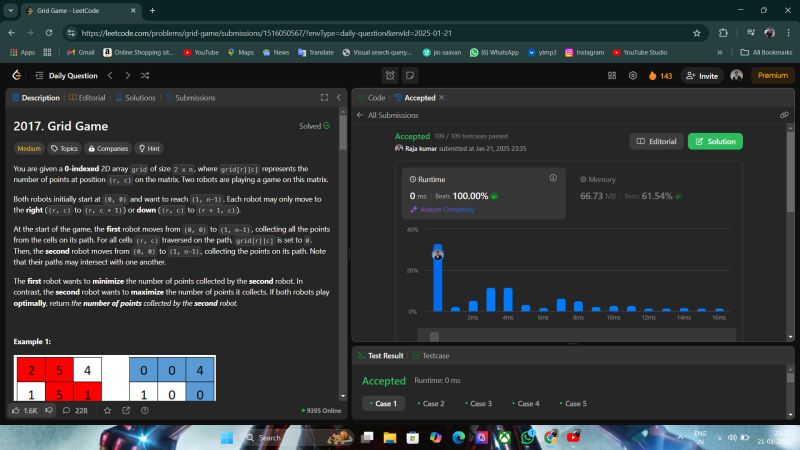Bookmark this page with star icon
This screenshot has width=800, height=450.
click(696, 33)
